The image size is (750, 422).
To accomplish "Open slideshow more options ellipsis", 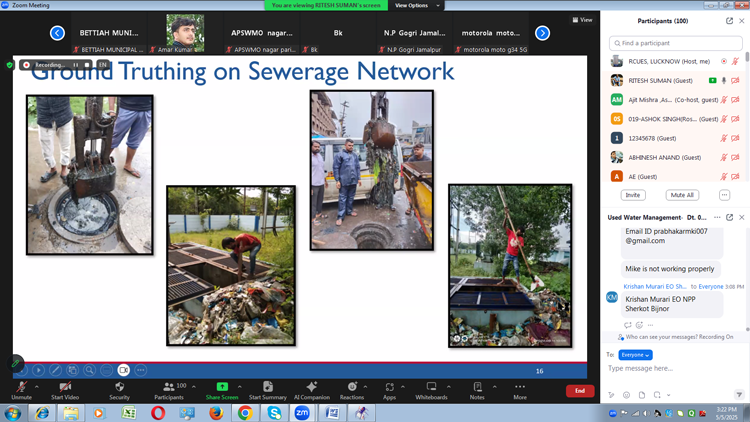I will coord(141,370).
